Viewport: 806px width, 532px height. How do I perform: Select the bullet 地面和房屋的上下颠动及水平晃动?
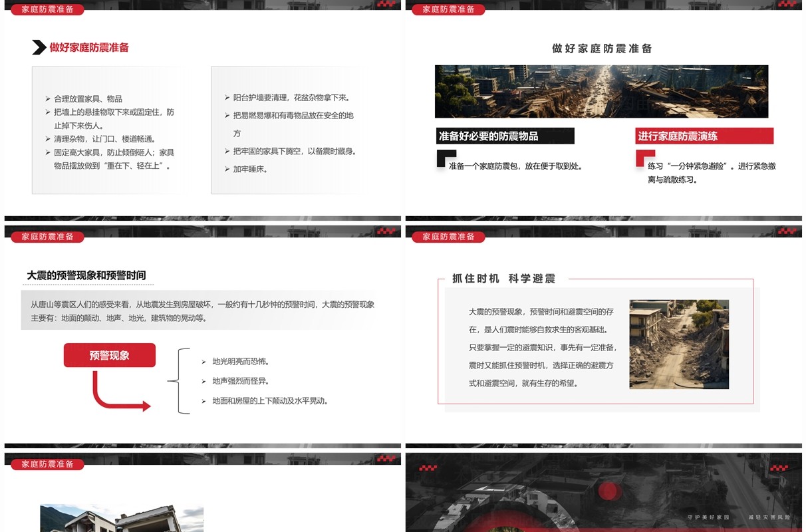click(x=270, y=401)
